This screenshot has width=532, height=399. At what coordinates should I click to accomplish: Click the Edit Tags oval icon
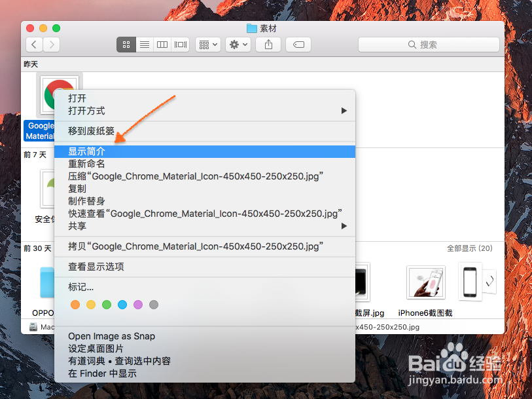(x=300, y=45)
